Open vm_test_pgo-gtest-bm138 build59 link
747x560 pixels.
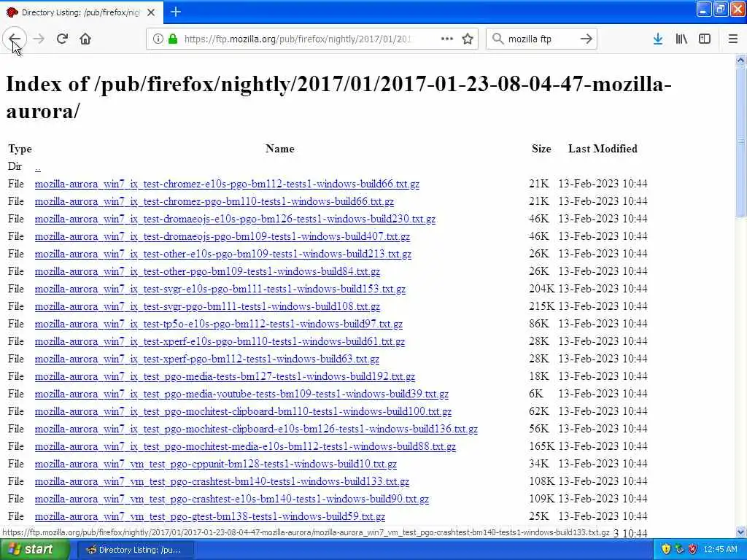tap(210, 517)
